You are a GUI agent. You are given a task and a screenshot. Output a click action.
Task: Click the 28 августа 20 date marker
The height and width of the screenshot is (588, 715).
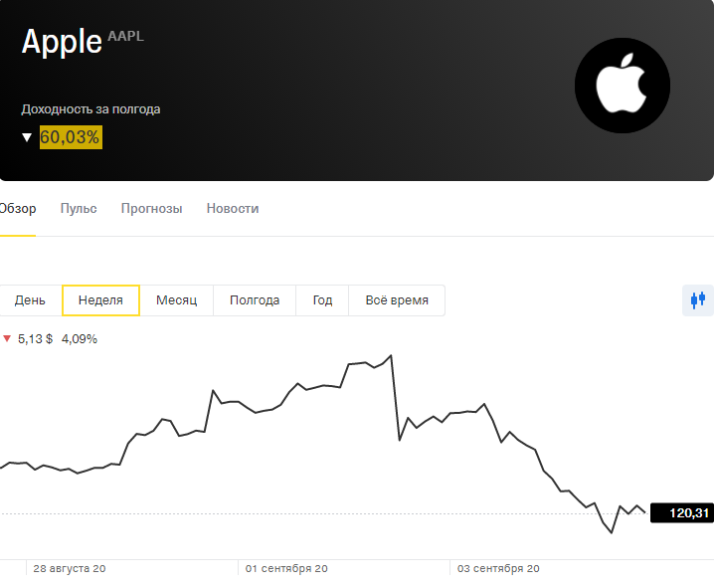click(70, 569)
